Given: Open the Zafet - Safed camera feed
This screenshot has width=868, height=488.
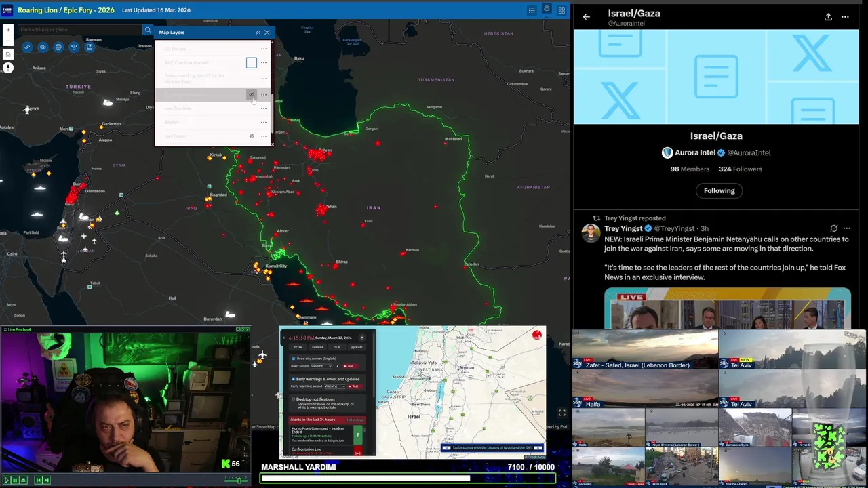Looking at the screenshot, I should point(645,350).
